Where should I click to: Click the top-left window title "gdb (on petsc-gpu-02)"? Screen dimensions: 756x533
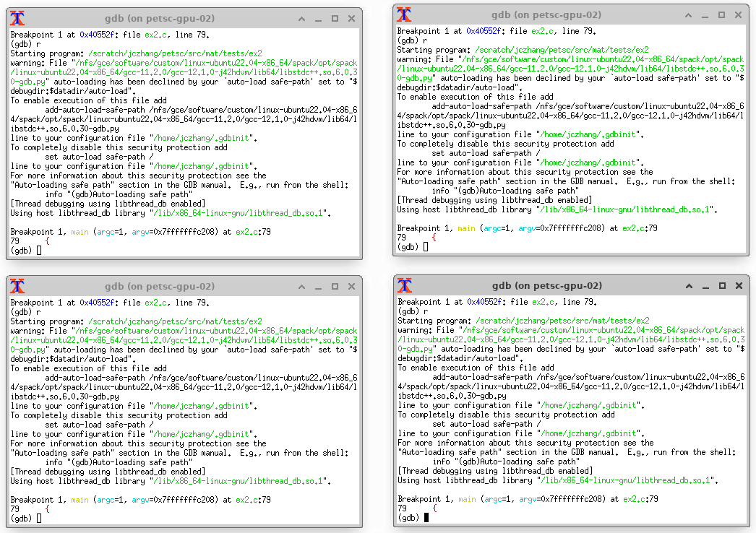pos(159,18)
